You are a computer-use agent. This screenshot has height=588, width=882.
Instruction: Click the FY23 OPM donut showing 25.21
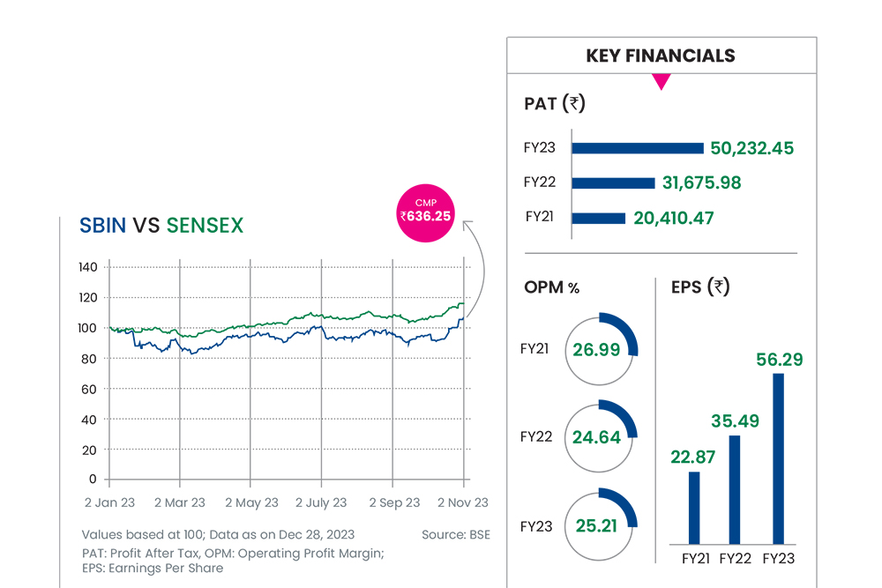[x=597, y=525]
